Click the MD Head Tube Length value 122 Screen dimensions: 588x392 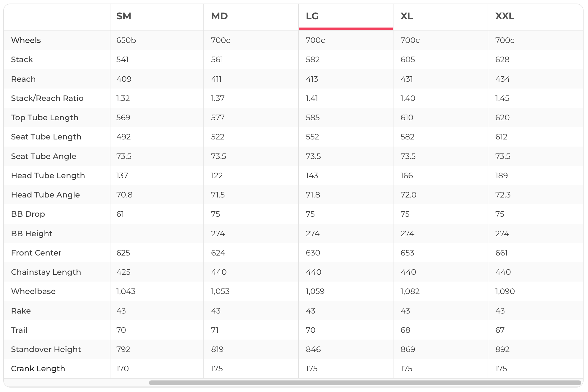coord(217,176)
